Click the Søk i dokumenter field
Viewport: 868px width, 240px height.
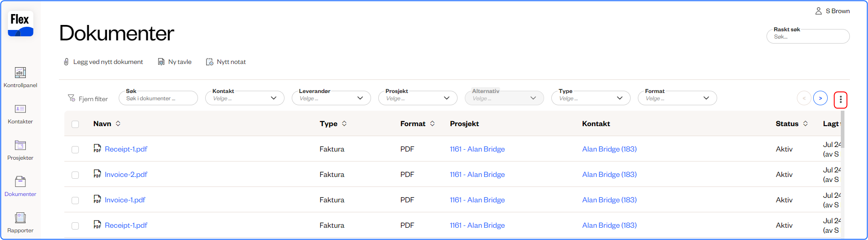158,98
